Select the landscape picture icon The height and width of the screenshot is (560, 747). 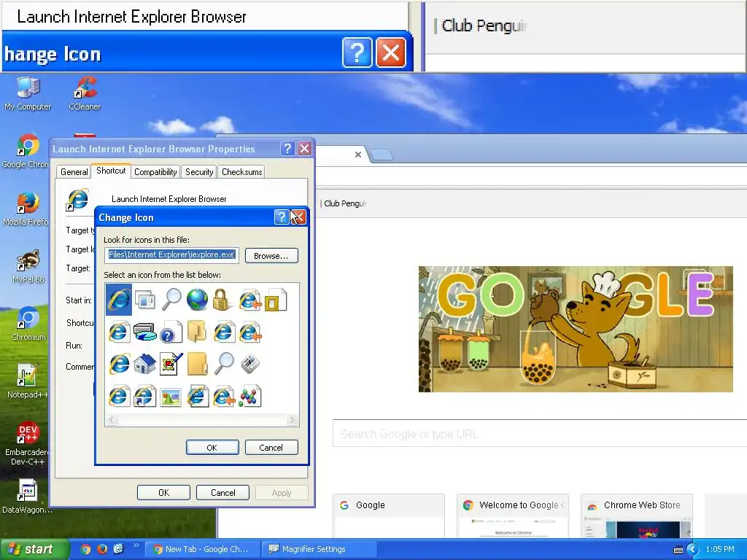tap(171, 397)
